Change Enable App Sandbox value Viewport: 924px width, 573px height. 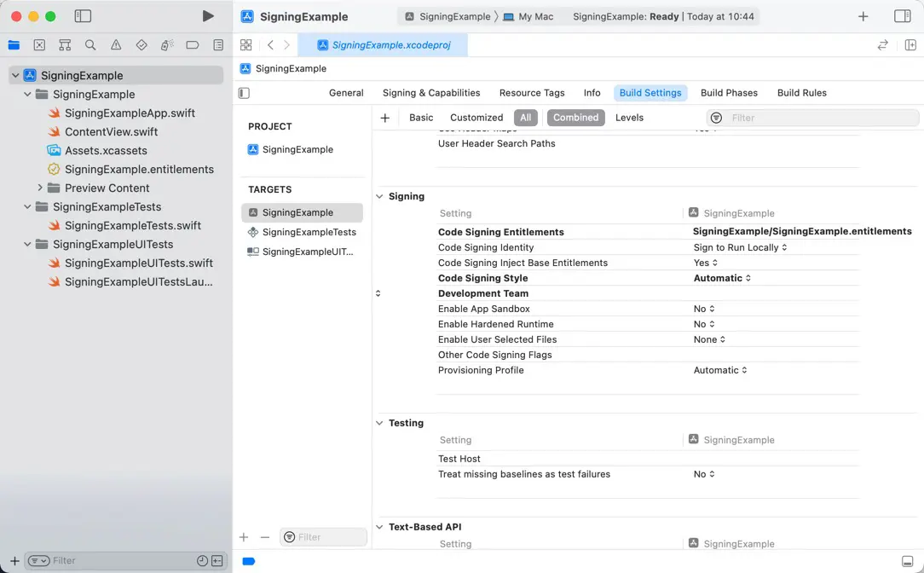(x=704, y=309)
